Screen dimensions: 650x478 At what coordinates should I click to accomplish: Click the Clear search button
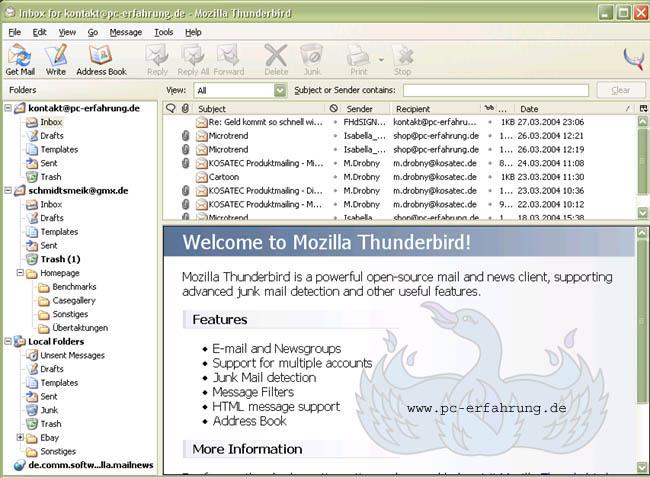coord(621,90)
